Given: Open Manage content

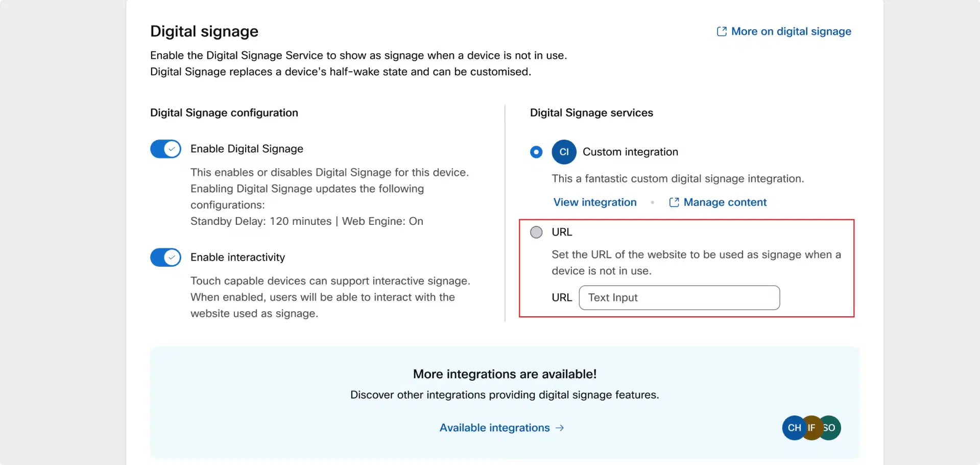Looking at the screenshot, I should pos(725,202).
